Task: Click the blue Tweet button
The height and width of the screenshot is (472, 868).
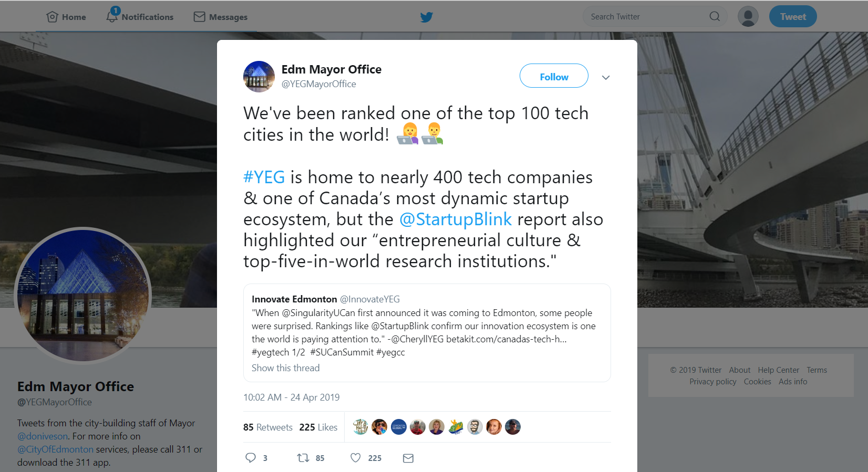Action: click(792, 17)
